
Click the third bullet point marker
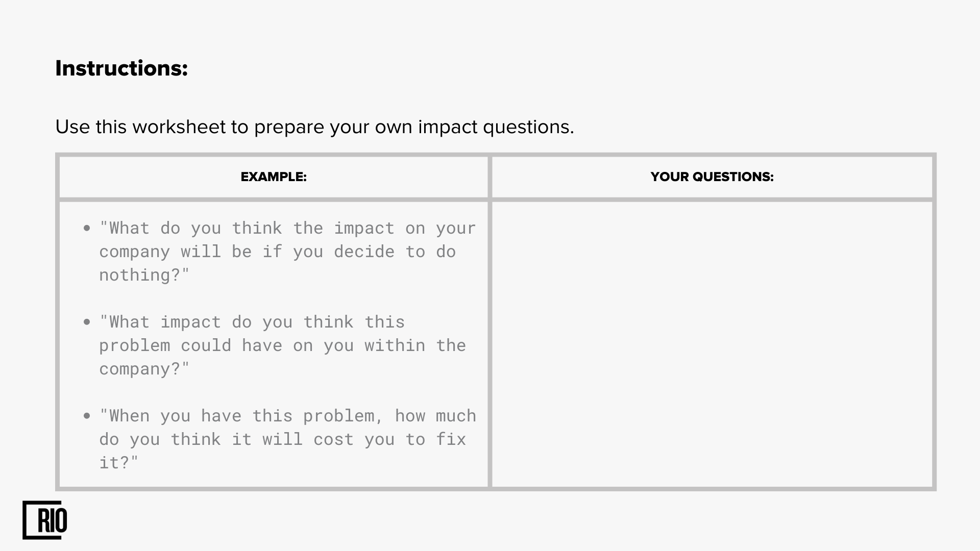coord(87,416)
